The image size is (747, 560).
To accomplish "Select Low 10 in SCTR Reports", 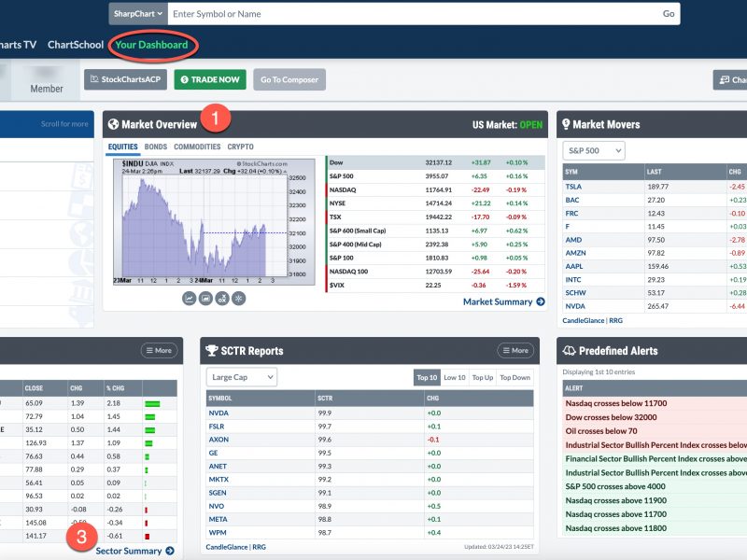I will pyautogui.click(x=455, y=377).
